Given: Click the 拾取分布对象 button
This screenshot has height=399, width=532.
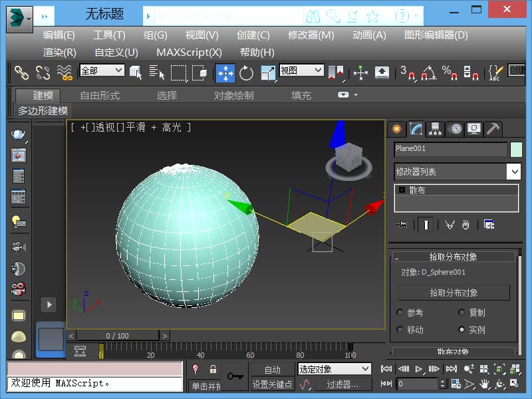Looking at the screenshot, I should coord(454,293).
